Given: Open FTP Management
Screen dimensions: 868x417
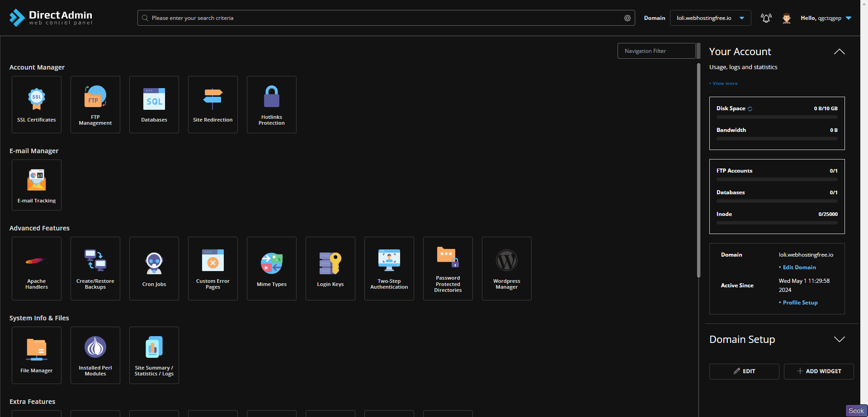Looking at the screenshot, I should pos(95,104).
